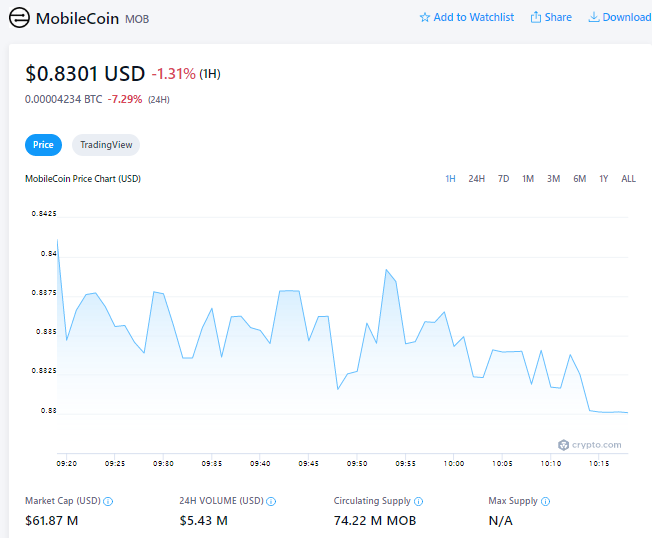
Task: Select the 1H time range
Action: pos(450,179)
